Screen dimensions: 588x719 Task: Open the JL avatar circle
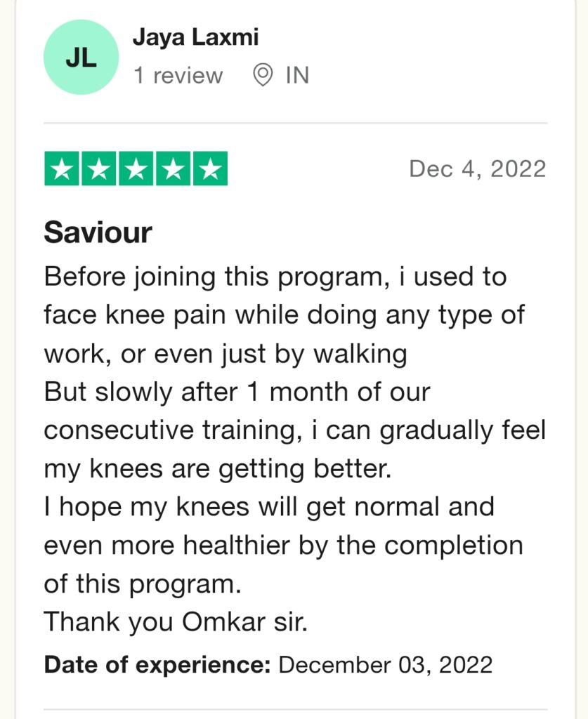coord(81,58)
